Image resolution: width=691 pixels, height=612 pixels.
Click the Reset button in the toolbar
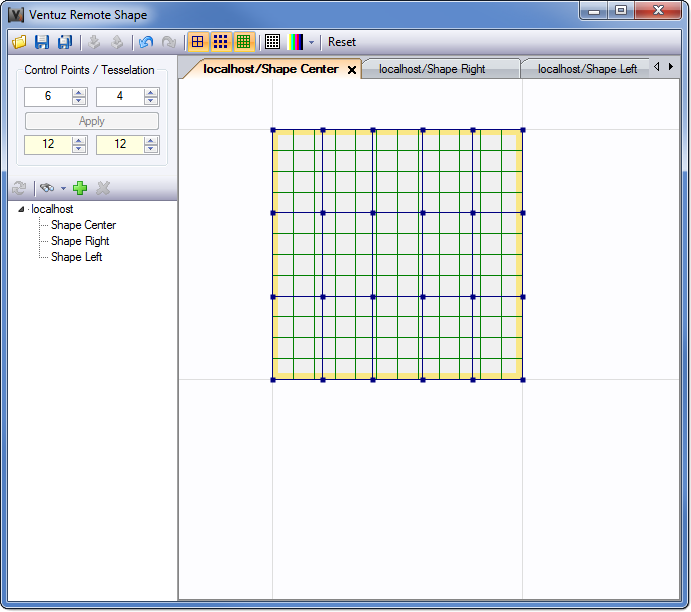pyautogui.click(x=342, y=42)
